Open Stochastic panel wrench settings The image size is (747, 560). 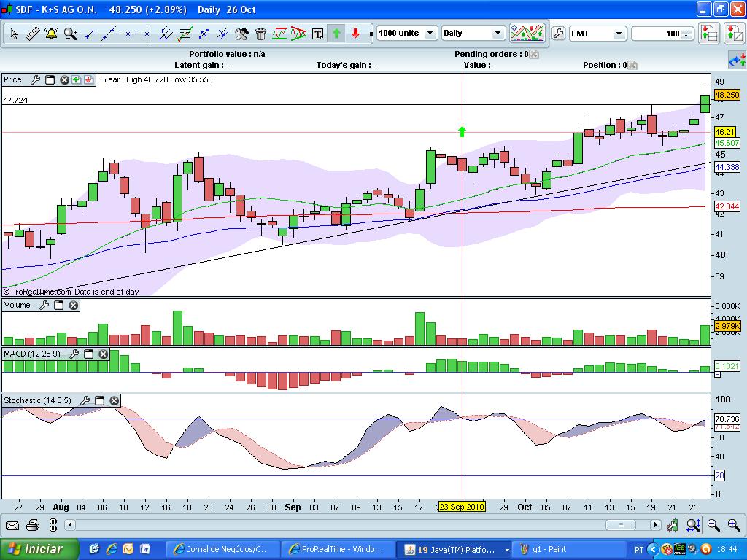(85, 400)
